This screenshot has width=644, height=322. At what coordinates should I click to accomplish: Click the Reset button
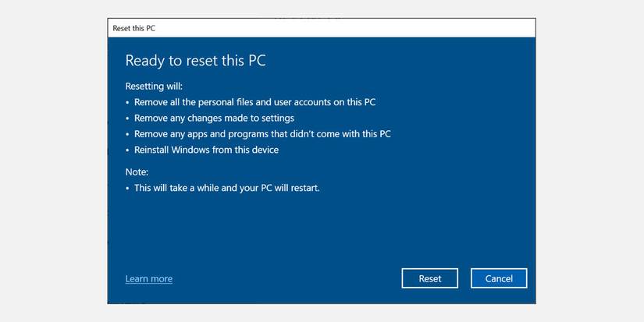(429, 278)
